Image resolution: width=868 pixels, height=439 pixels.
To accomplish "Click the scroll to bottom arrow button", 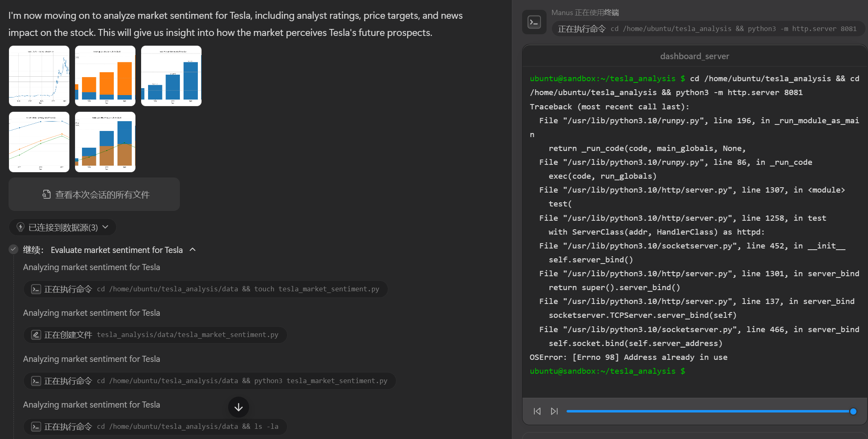I will point(239,407).
